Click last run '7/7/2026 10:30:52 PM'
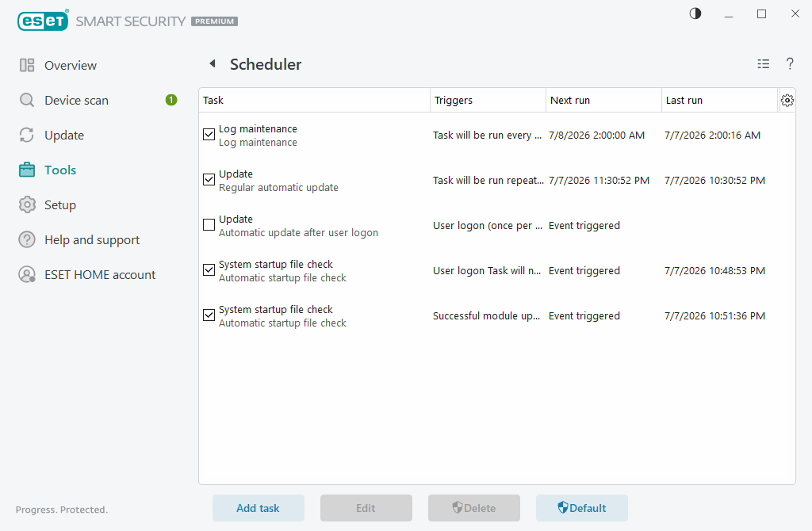 (x=715, y=180)
